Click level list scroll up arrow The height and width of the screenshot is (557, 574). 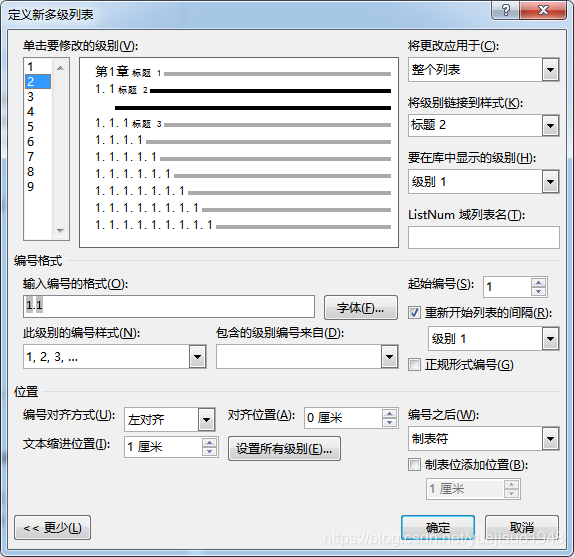click(60, 68)
